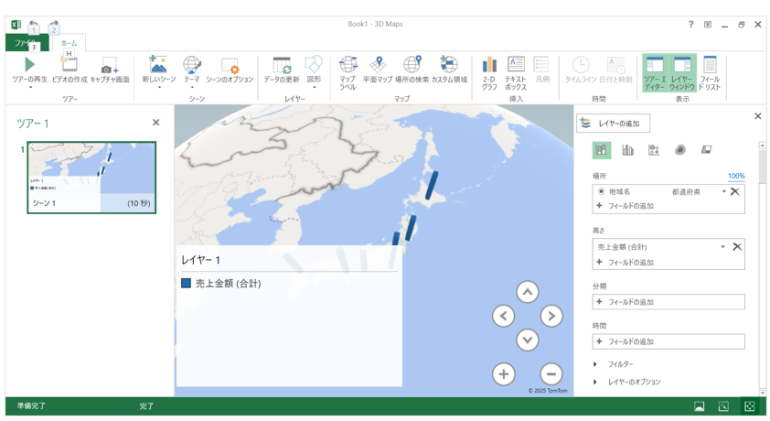Rotate the map right arrow
This screenshot has width=770, height=421.
pos(551,316)
